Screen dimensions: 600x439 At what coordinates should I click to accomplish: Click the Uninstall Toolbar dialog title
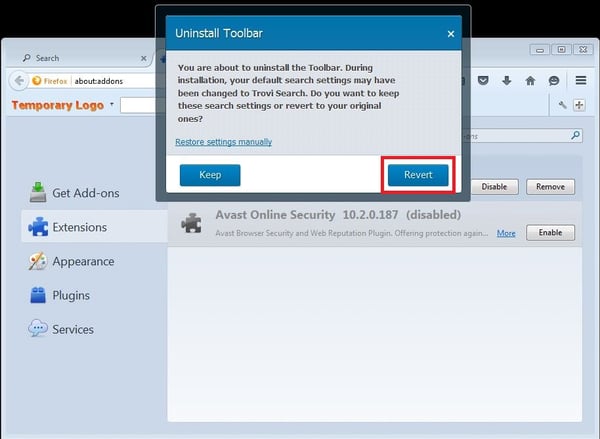click(x=219, y=33)
